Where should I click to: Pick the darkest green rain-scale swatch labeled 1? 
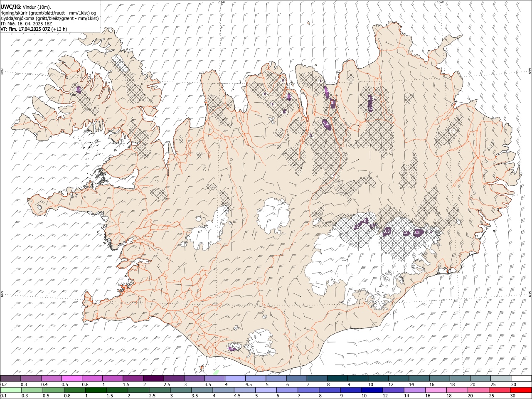[x=96, y=390]
